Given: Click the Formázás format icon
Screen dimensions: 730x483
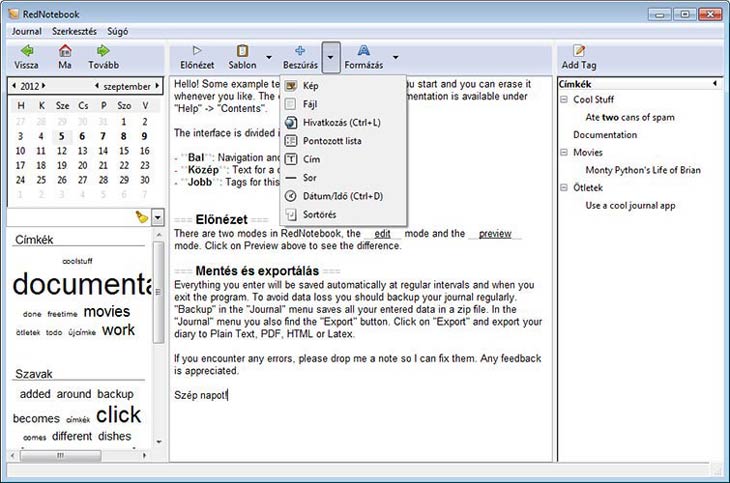Looking at the screenshot, I should [363, 51].
